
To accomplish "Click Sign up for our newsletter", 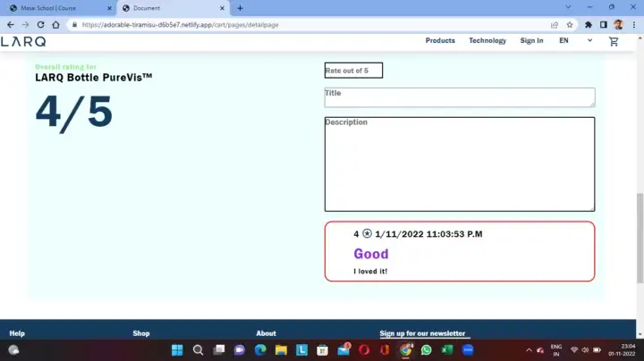I will [422, 333].
